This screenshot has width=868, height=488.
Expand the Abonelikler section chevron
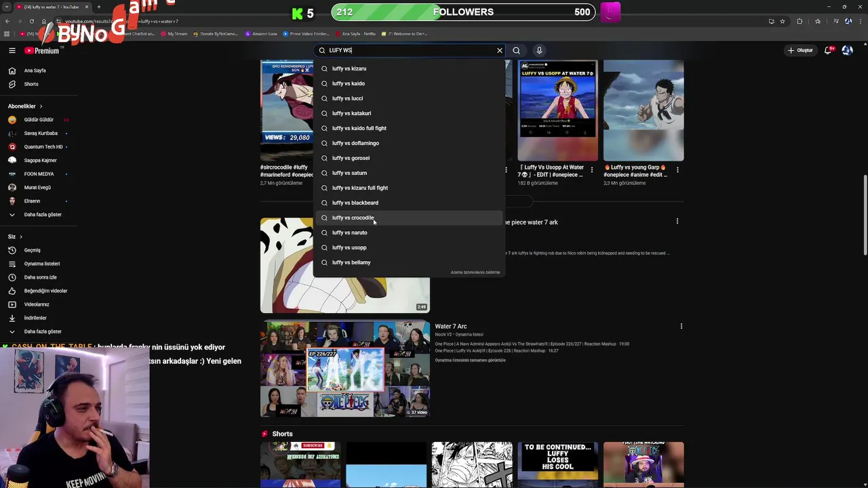tap(41, 106)
